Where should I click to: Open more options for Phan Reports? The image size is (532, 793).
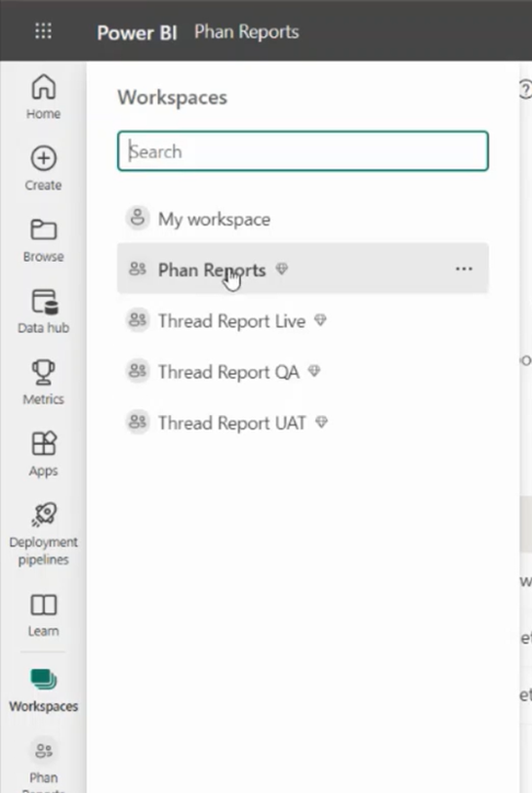464,269
